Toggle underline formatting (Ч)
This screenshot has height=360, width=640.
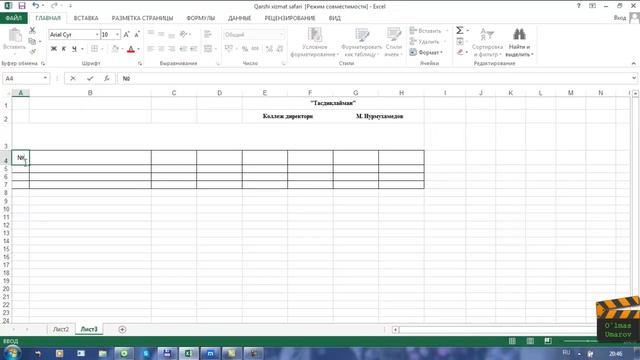(x=74, y=49)
